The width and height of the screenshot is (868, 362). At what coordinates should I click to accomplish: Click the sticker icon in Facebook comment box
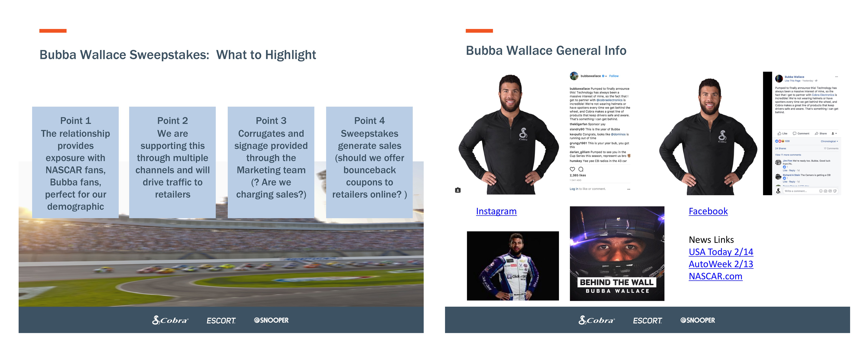pyautogui.click(x=835, y=191)
